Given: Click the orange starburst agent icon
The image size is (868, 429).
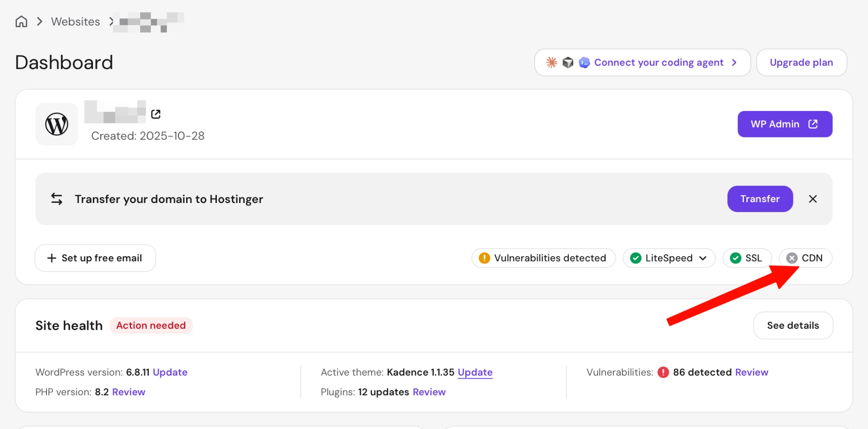Looking at the screenshot, I should click(x=552, y=62).
